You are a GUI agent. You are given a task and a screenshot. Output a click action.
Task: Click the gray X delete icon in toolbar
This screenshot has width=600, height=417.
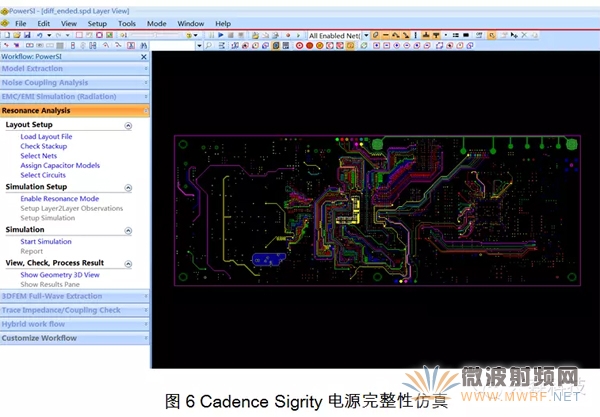click(524, 35)
